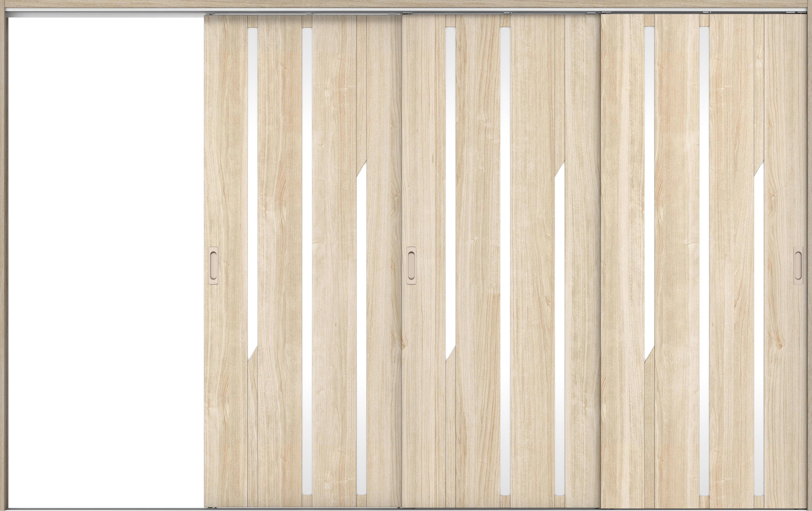Click the recessed pull handle on the rightmost door panel

click(799, 265)
